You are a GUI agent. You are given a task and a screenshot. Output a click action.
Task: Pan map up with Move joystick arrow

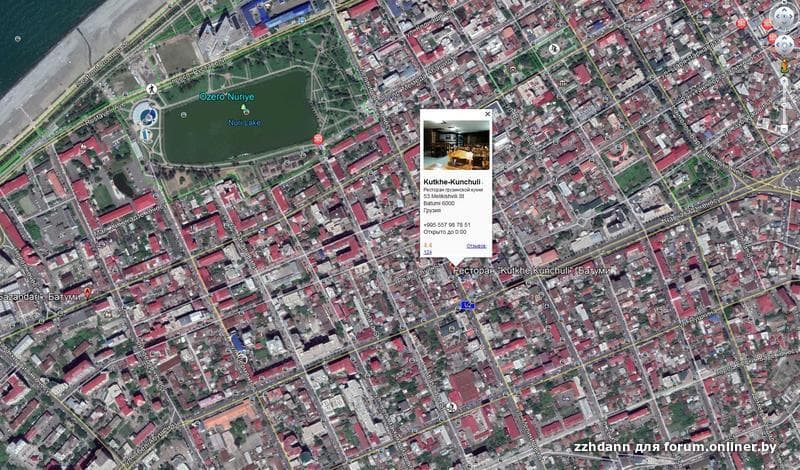click(784, 38)
